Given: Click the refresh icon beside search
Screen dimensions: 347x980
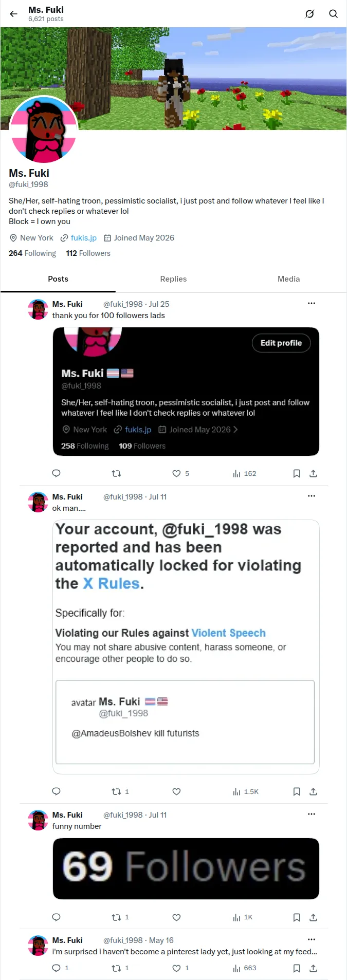Looking at the screenshot, I should pyautogui.click(x=309, y=14).
